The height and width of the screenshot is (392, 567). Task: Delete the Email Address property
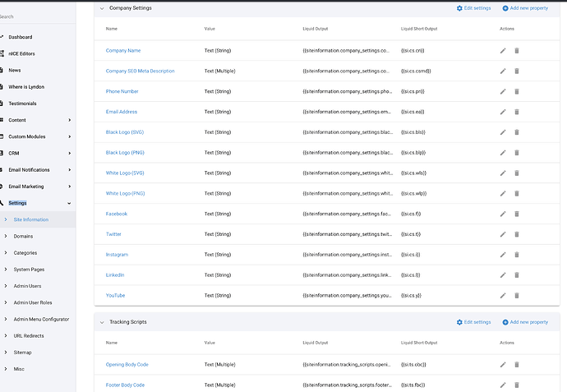tap(517, 112)
